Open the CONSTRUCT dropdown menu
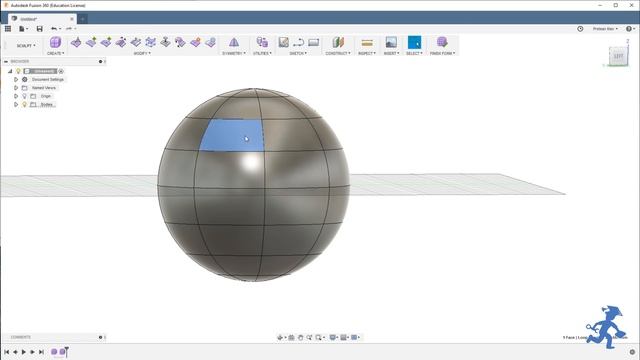This screenshot has height=360, width=640. 338,53
